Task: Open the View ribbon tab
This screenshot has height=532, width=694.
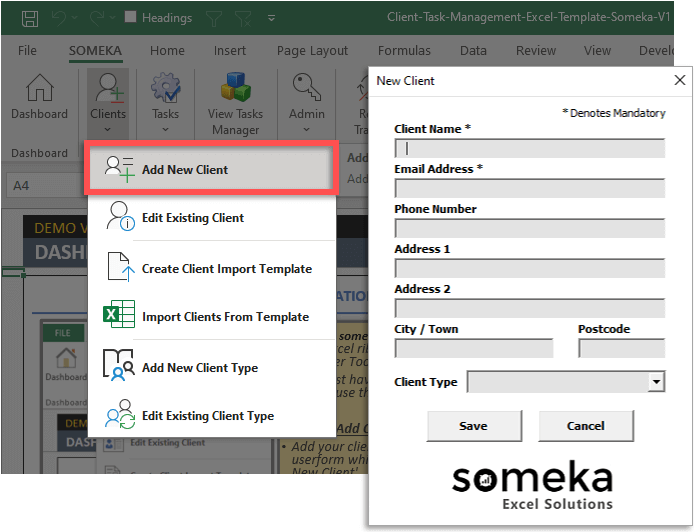Action: tap(597, 50)
